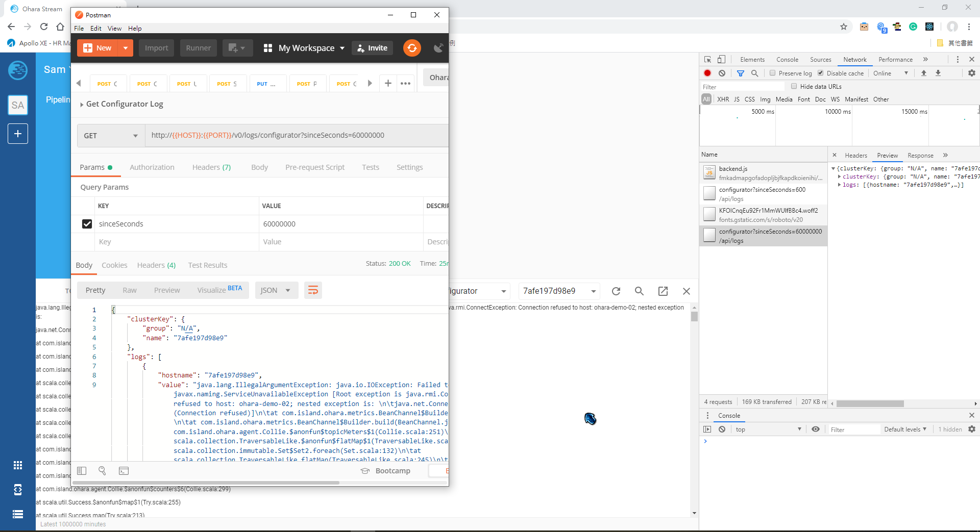The height and width of the screenshot is (532, 980).
Task: Export HAR file in Network panel
Action: click(938, 73)
